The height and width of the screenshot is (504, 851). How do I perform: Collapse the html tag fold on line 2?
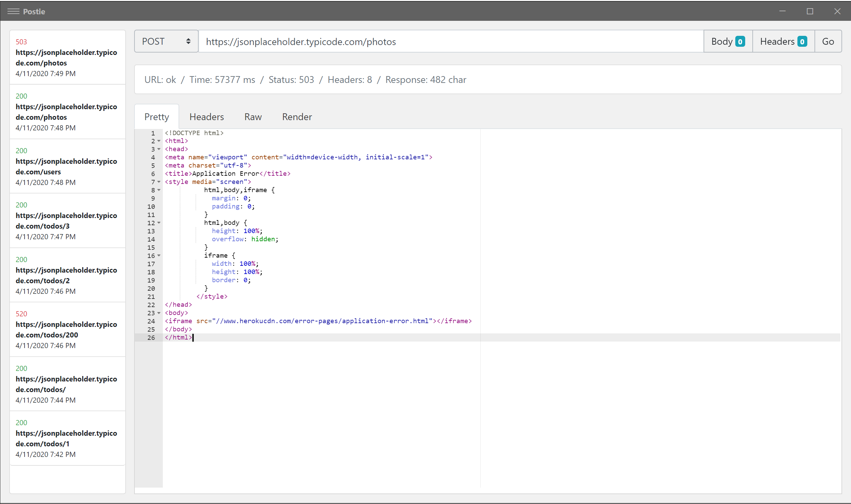(x=159, y=141)
